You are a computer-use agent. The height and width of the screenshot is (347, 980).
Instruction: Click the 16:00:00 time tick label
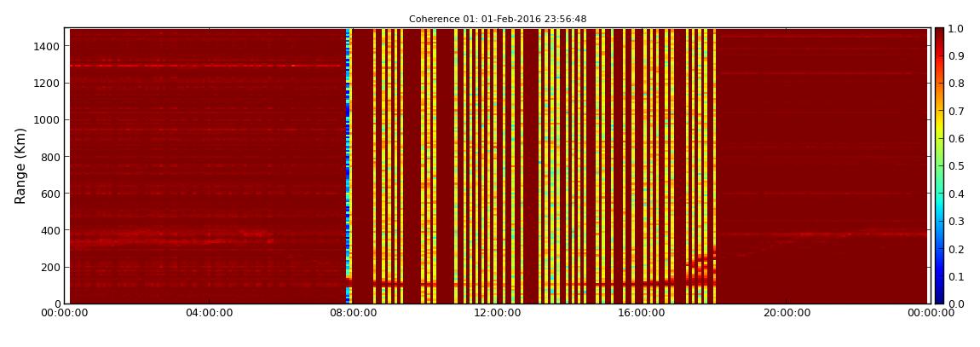[643, 313]
